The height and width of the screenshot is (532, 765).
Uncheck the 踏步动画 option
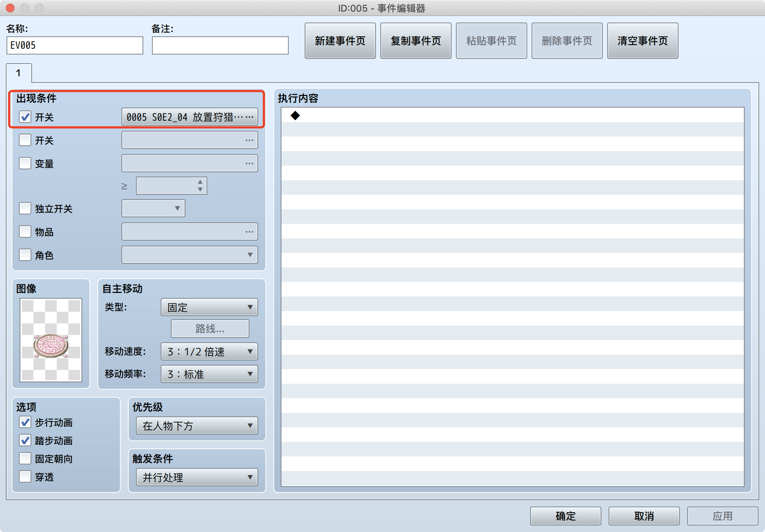(x=25, y=440)
